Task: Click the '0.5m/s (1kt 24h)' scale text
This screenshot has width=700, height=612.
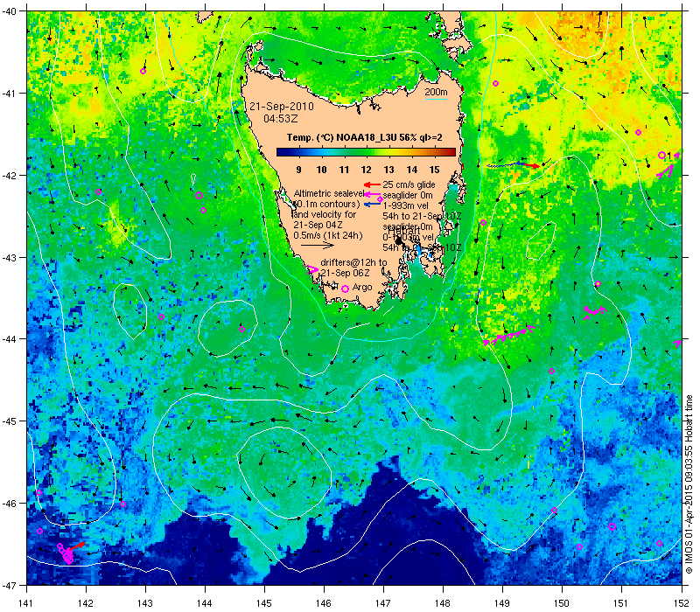Action: tap(328, 235)
